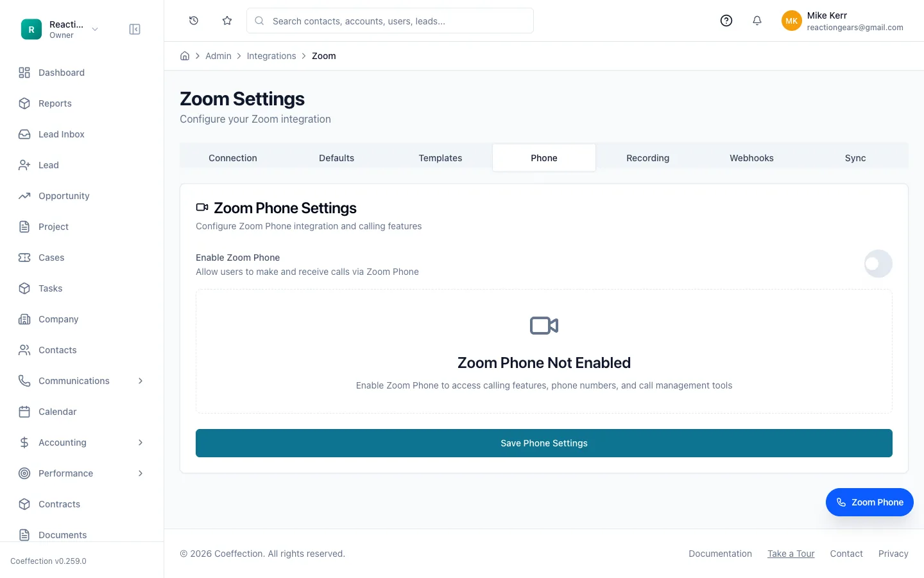Switch to the Connection tab
924x578 pixels.
(233, 158)
